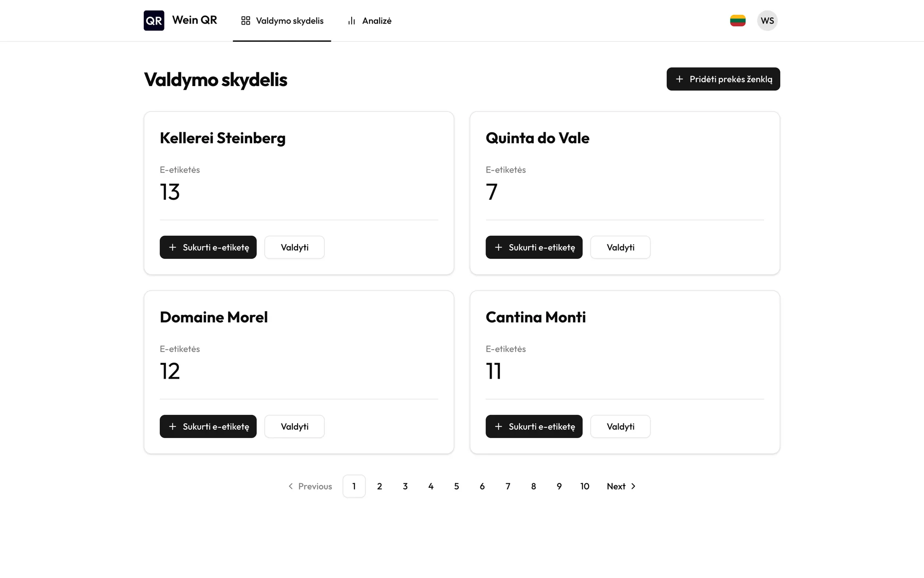The height and width of the screenshot is (578, 924).
Task: Create e-label for Domaine Morel
Action: click(208, 426)
